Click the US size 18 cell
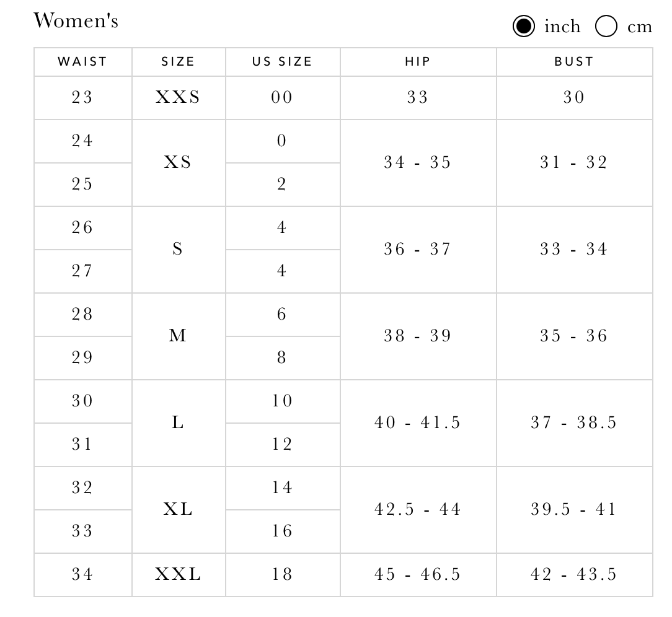Screen dimensions: 672x617 [283, 575]
